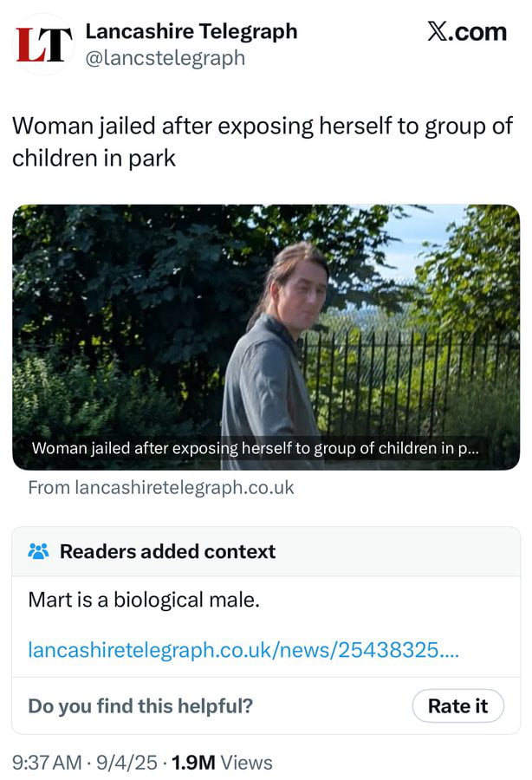The image size is (532, 780).
Task: Open the lancashiretelegraph.co.uk/news/25438325 note link
Action: [x=243, y=649]
